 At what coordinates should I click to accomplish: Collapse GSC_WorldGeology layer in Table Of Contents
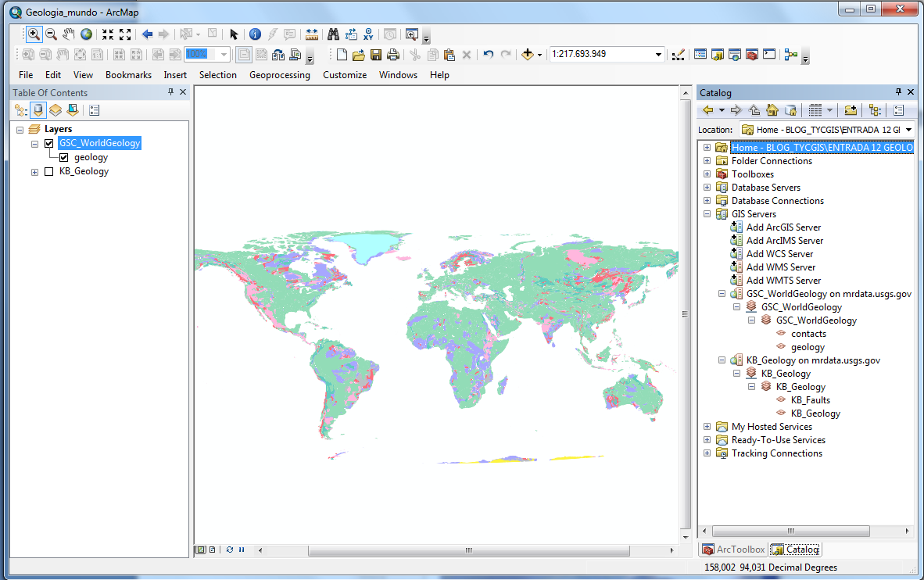(x=34, y=144)
